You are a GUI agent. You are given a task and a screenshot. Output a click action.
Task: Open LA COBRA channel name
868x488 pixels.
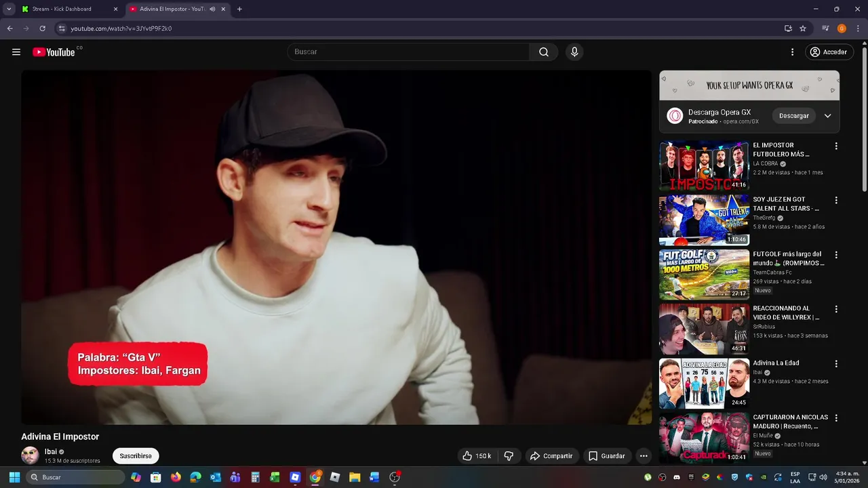[x=765, y=164]
